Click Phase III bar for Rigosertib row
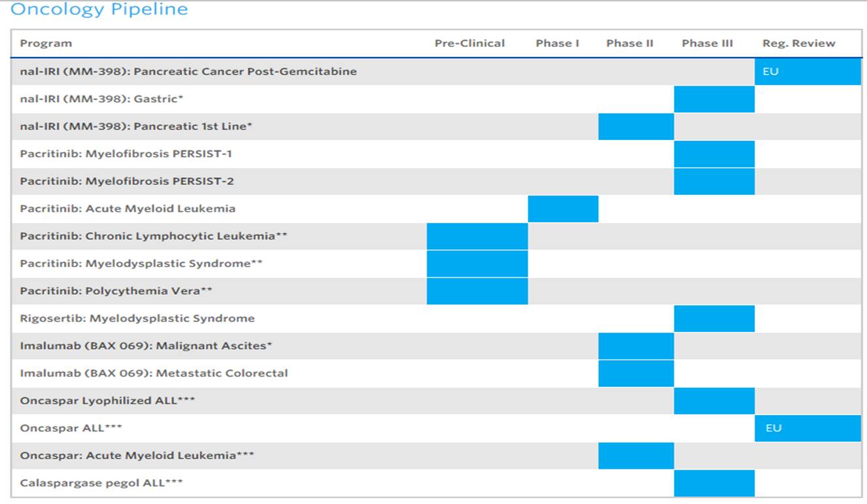Viewport: 867px width, 504px height. click(714, 318)
